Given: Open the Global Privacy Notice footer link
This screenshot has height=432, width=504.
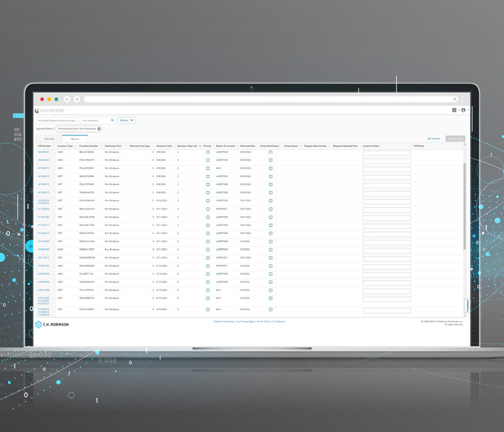Looking at the screenshot, I should [225, 321].
